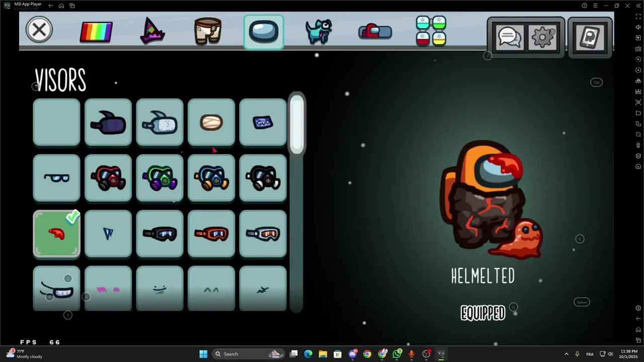644x362 pixels.
Task: Choose the black ski goggles visor
Action: 159,234
